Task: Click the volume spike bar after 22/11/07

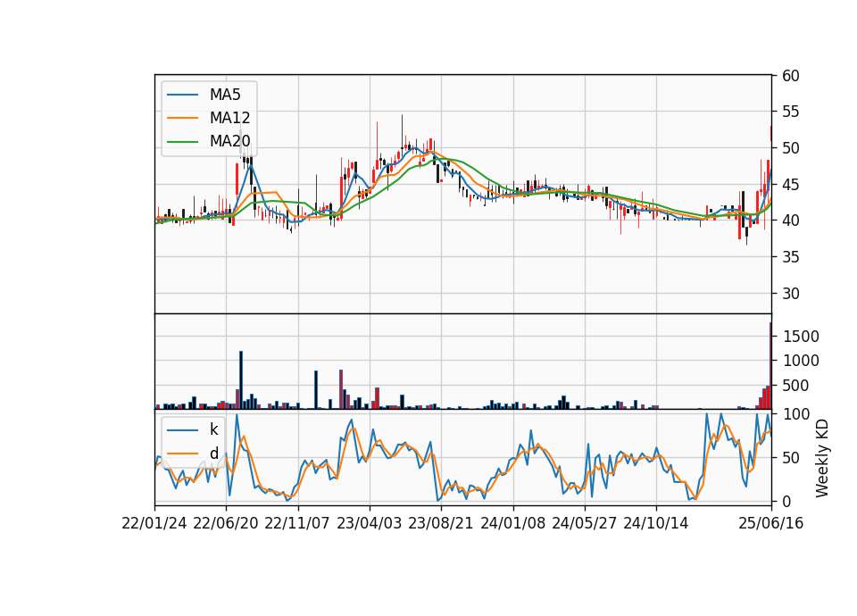Action: tap(316, 390)
